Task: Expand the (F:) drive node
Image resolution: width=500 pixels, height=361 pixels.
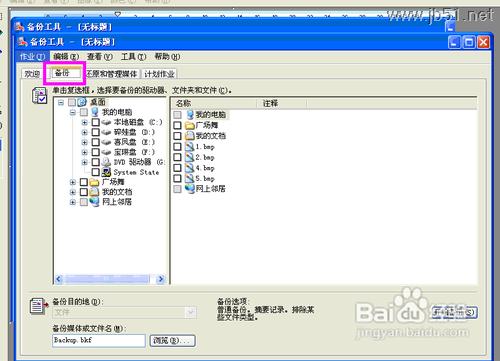Action: point(85,152)
